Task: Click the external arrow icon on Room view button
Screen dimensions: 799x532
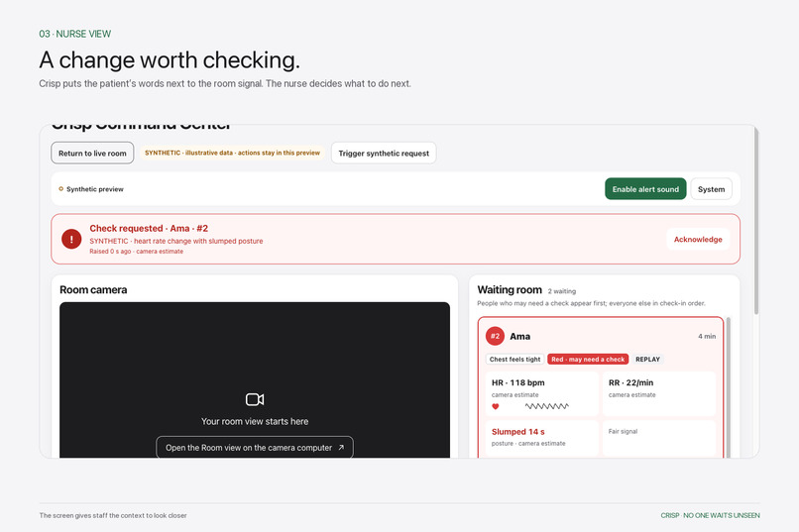Action: click(341, 448)
